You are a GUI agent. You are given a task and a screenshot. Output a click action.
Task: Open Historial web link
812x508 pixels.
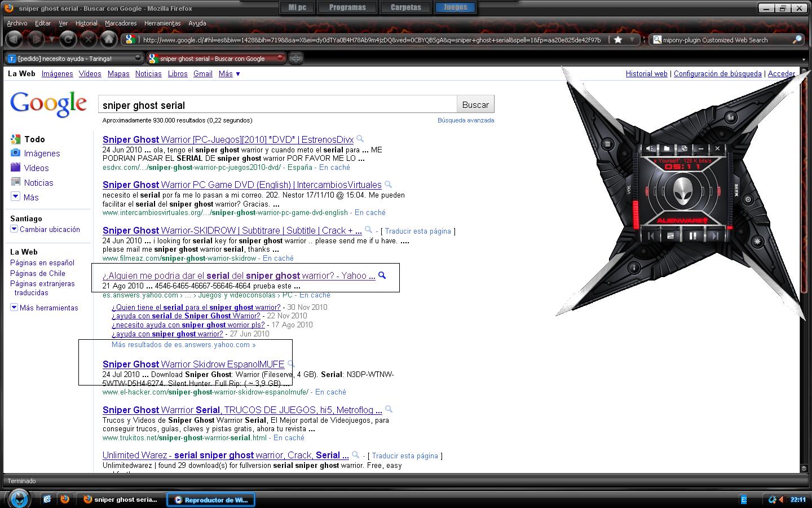(646, 73)
